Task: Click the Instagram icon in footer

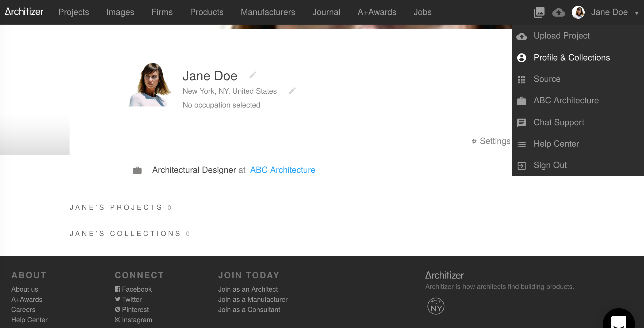Action: pyautogui.click(x=117, y=319)
